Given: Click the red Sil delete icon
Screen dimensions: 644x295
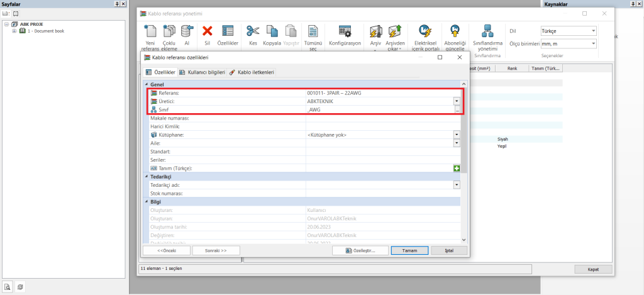Looking at the screenshot, I should (208, 31).
